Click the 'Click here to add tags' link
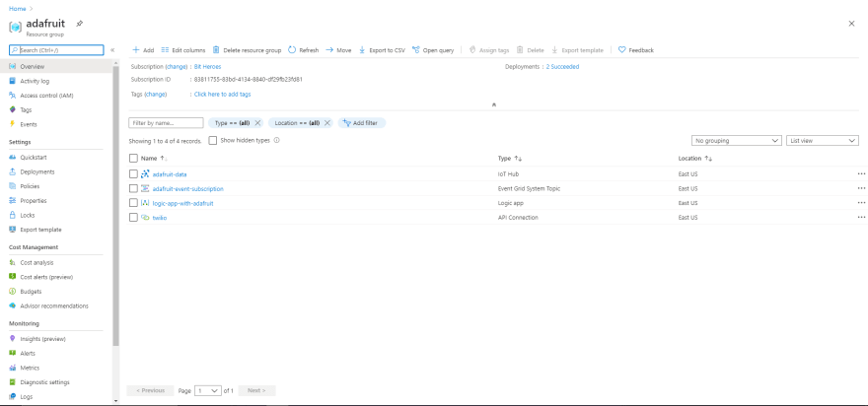Image resolution: width=868 pixels, height=406 pixels. pos(223,94)
